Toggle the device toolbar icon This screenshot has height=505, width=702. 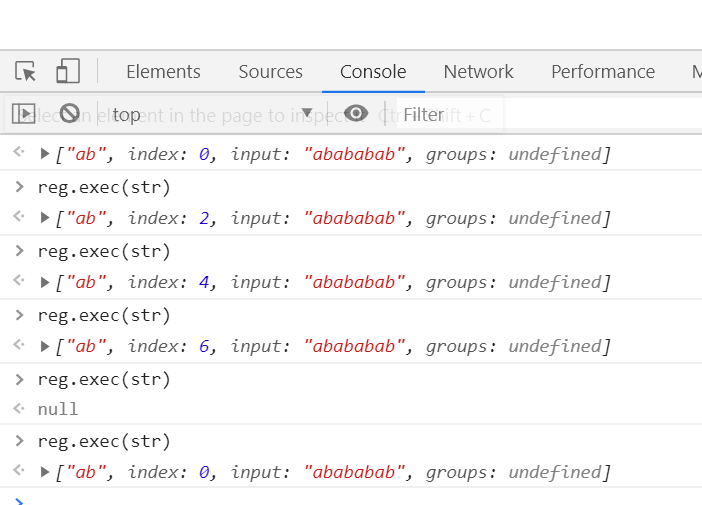click(x=68, y=71)
